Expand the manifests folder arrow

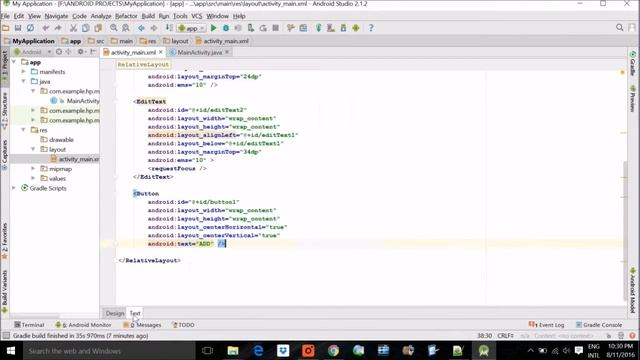pyautogui.click(x=24, y=72)
